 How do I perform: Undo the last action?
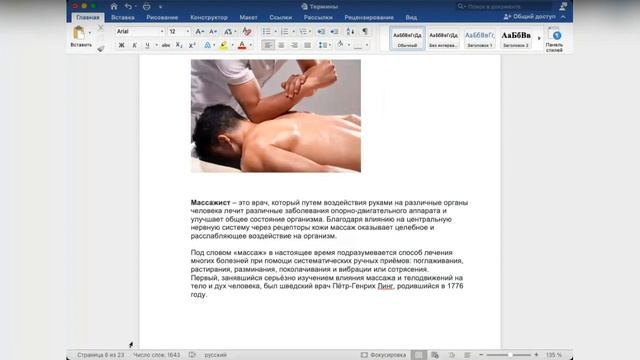coord(128,7)
